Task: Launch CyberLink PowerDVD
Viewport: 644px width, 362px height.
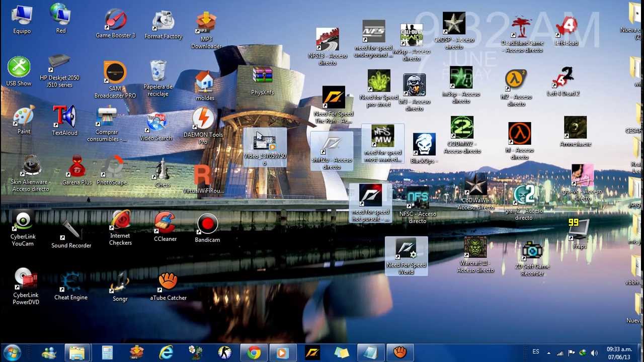Action: (x=26, y=287)
